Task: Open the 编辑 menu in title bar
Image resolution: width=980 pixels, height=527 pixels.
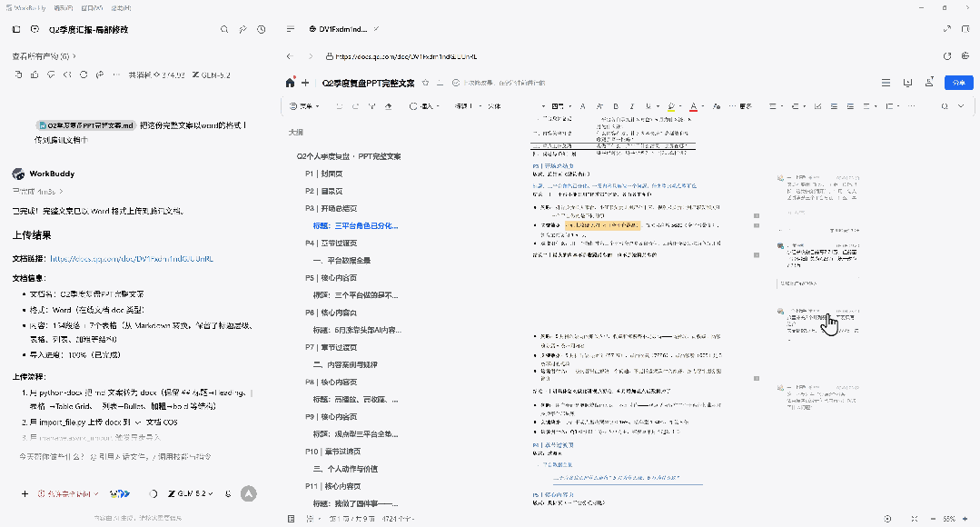Action: (63, 8)
